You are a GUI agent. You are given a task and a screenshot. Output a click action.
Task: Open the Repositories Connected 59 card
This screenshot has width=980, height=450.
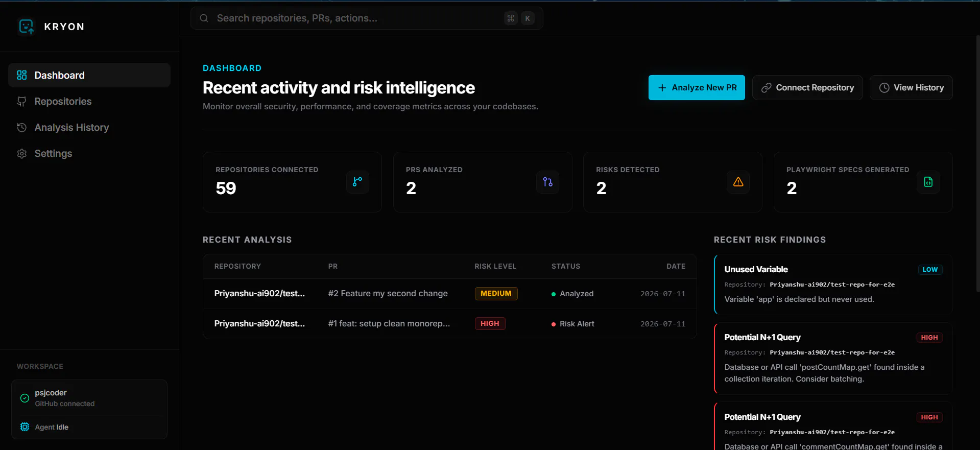[292, 182]
